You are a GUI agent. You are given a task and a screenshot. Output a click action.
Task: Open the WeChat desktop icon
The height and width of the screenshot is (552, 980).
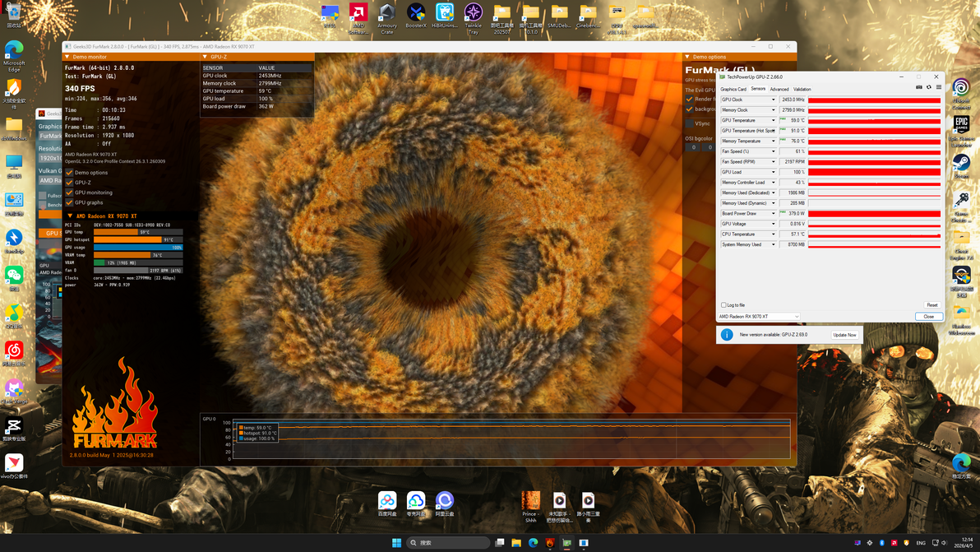click(14, 279)
